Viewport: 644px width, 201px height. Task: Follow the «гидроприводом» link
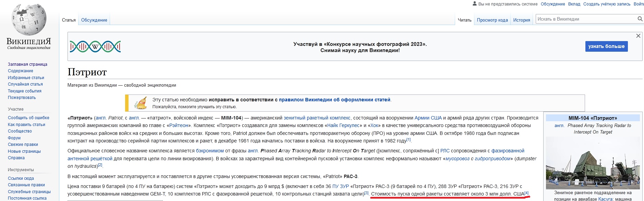click(x=493, y=159)
